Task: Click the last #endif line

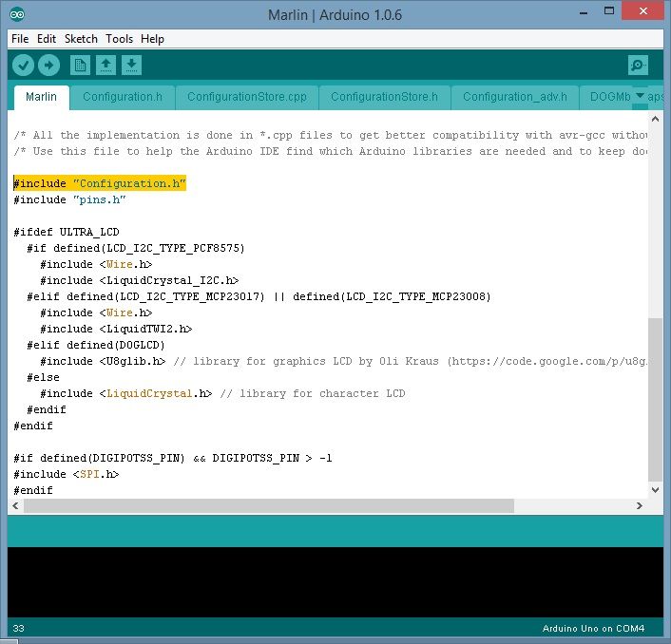Action: (x=33, y=490)
